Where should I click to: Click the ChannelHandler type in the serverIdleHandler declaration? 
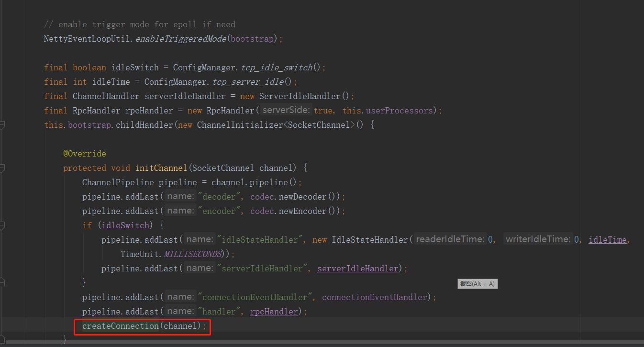106,96
